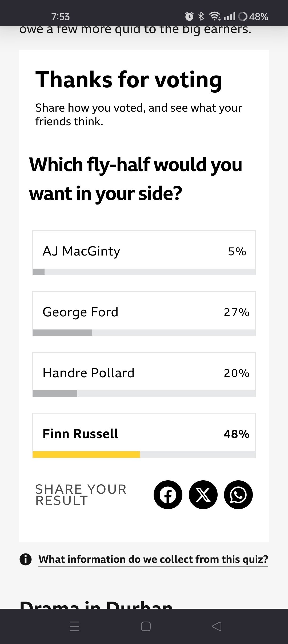
Task: Select the AJ MacGinty poll option
Action: click(x=144, y=253)
